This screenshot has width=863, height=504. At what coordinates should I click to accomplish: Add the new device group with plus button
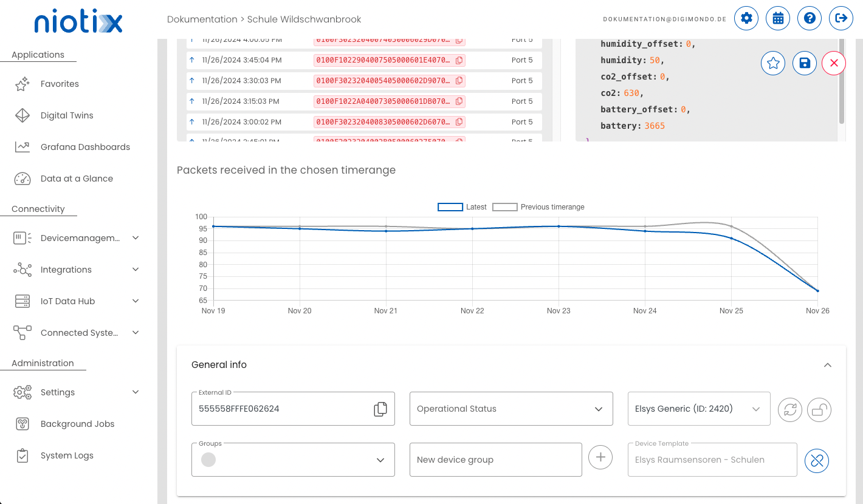(x=600, y=457)
